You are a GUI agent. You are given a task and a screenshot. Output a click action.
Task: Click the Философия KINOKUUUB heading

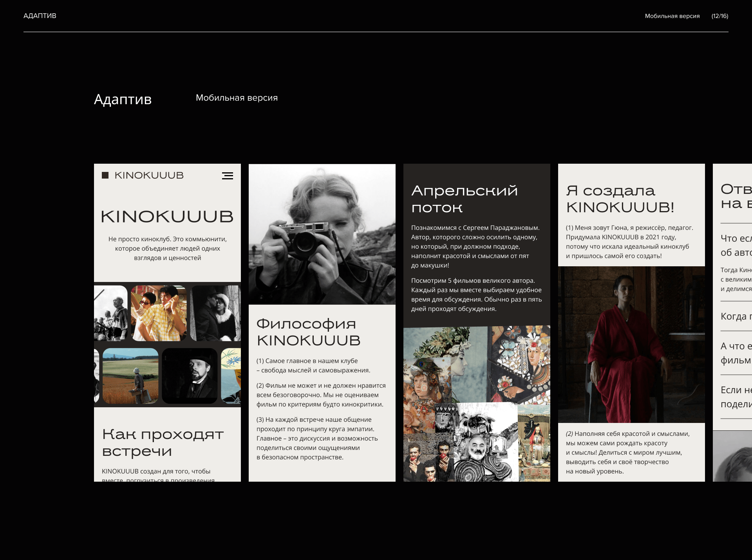(308, 332)
